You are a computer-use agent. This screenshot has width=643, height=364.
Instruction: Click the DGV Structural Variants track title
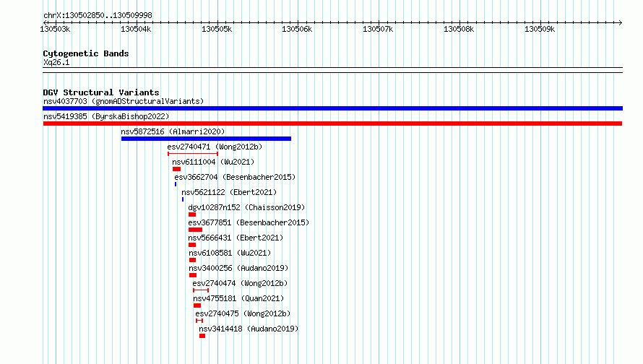pyautogui.click(x=101, y=92)
